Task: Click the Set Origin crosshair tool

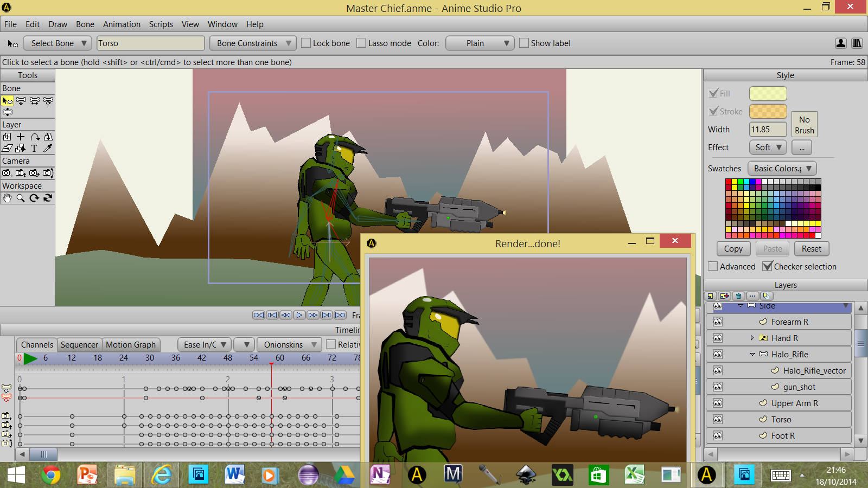Action: [x=21, y=137]
